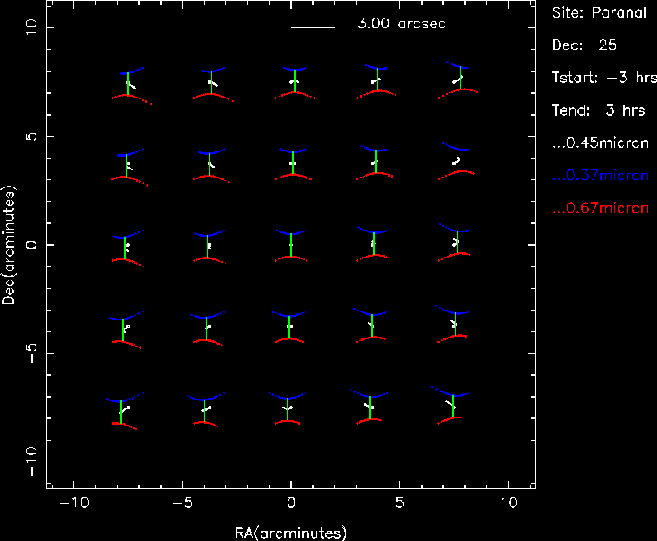Click the bottom-left dispersion marker in the grid

124,408
